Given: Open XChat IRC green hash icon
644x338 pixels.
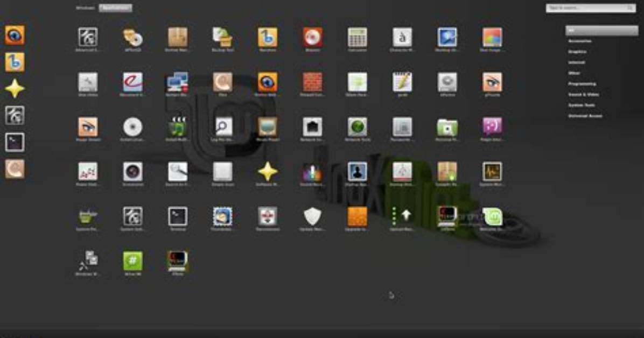Looking at the screenshot, I should coord(132,261).
